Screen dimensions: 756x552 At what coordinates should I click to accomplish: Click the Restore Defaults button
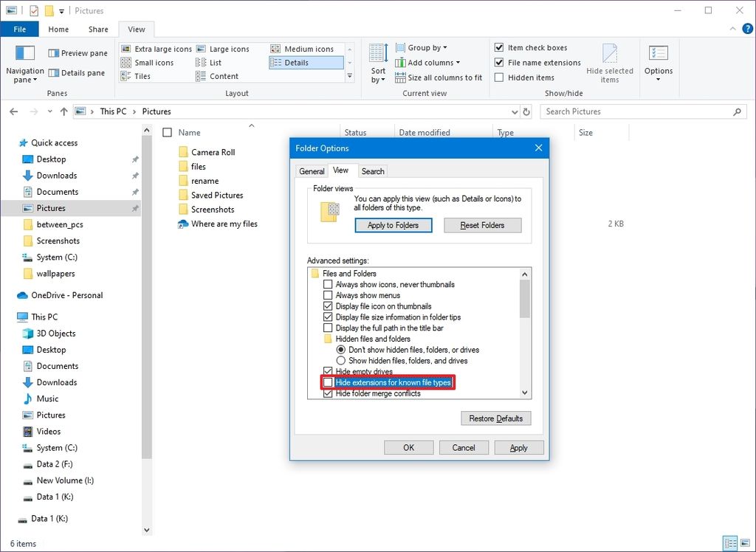[x=495, y=418]
